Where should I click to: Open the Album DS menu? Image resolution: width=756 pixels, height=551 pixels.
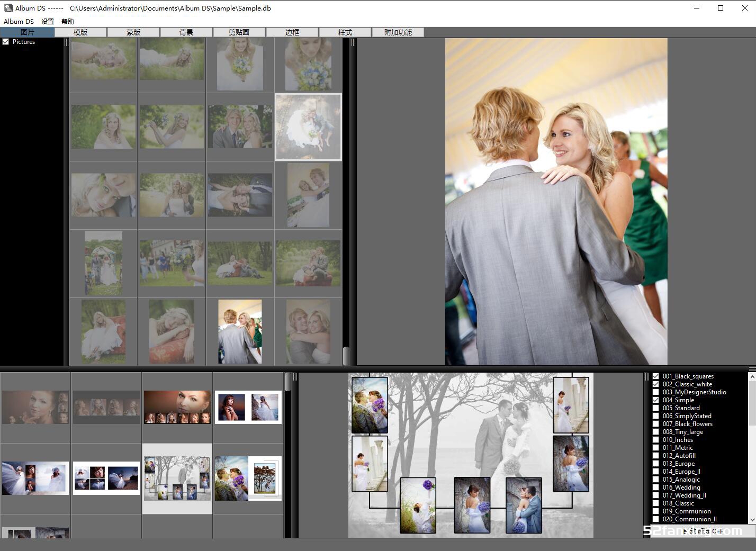click(19, 22)
